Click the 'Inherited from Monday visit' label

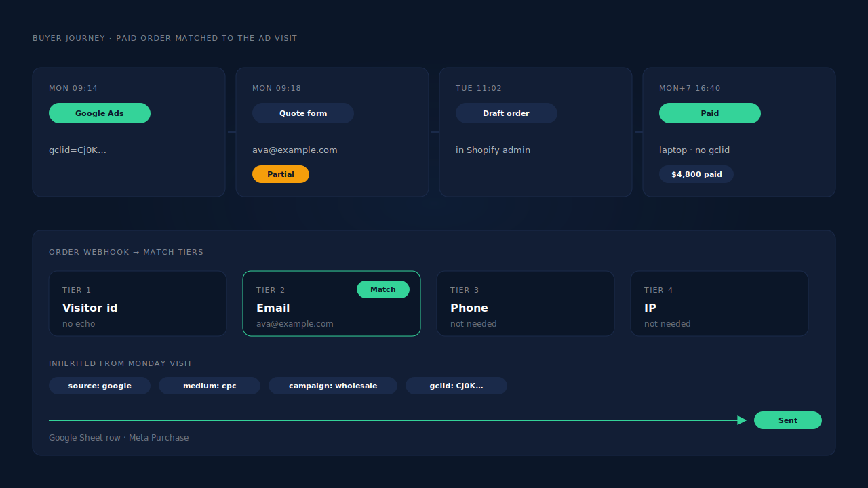click(121, 363)
